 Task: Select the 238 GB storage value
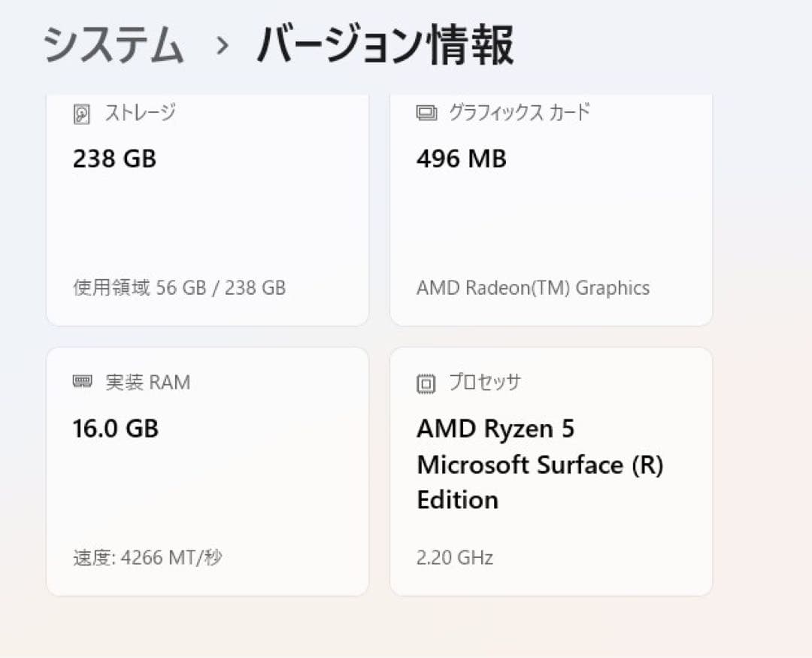[x=114, y=159]
